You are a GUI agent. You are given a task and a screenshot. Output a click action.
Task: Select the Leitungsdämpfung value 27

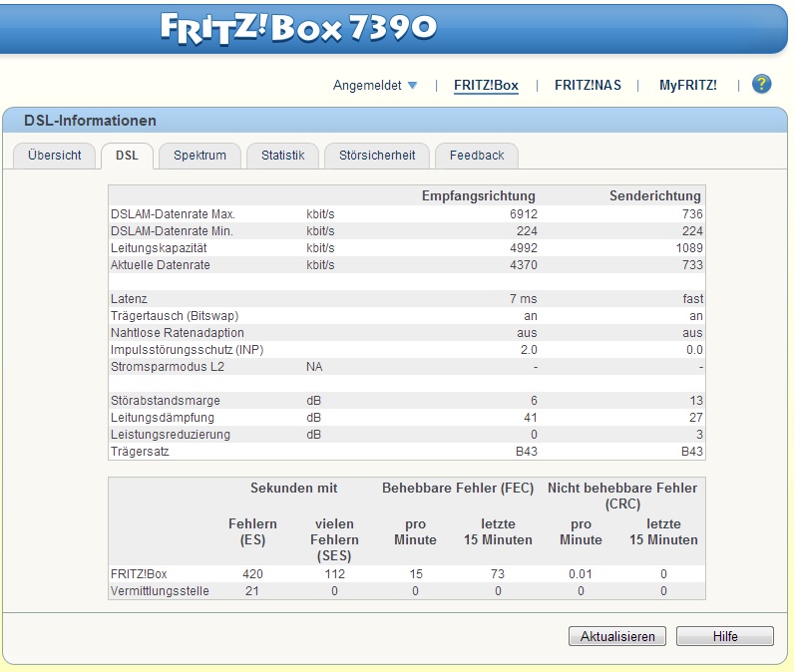click(696, 417)
